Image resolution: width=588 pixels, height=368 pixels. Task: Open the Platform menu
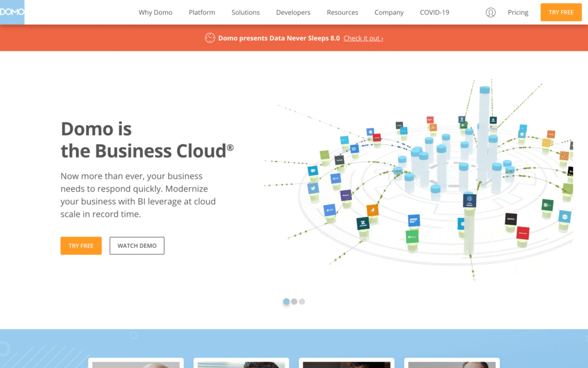click(x=202, y=13)
